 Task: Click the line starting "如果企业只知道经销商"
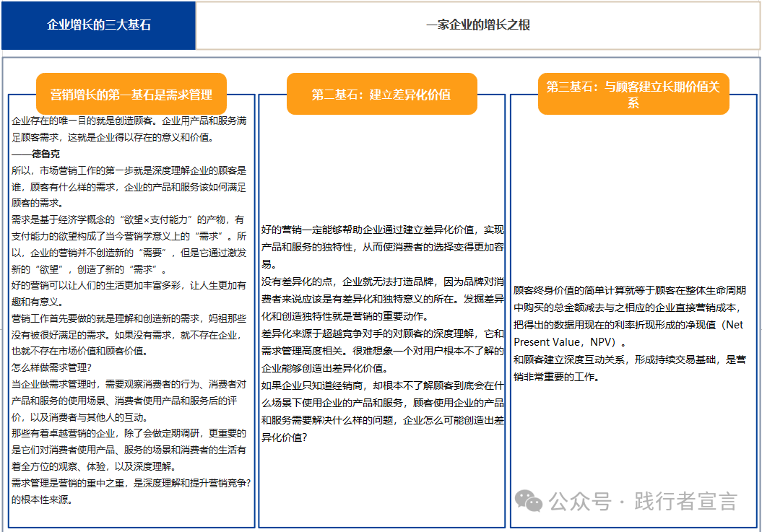point(382,385)
